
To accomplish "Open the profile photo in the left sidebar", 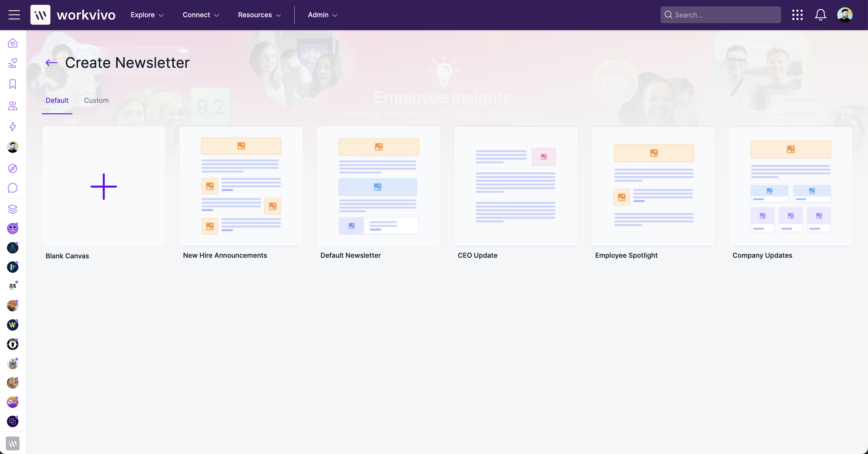I will point(12,147).
